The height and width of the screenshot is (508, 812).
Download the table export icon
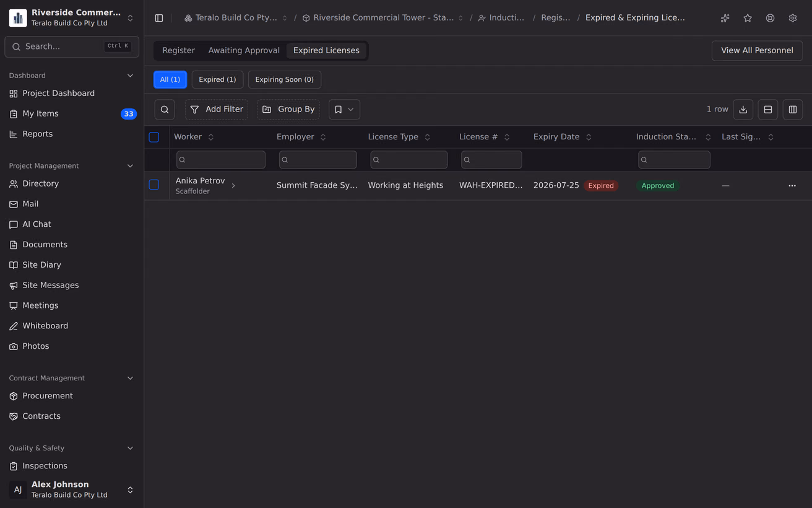click(x=743, y=110)
